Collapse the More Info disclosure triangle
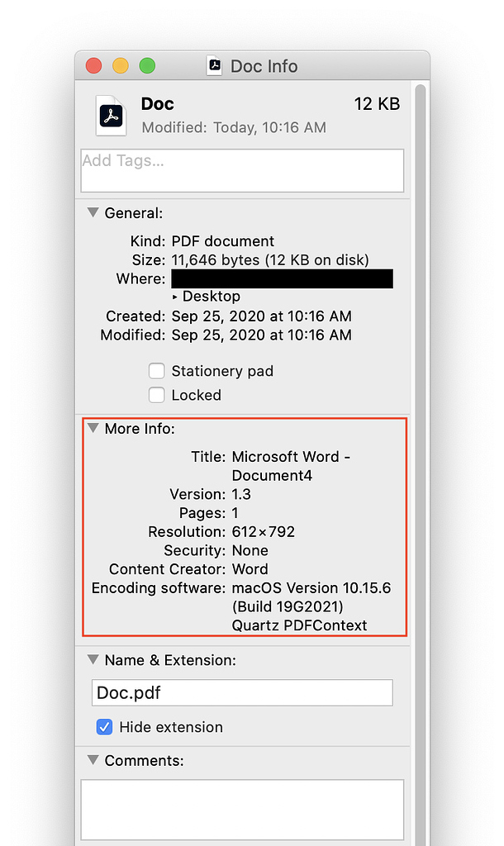This screenshot has height=846, width=504. [x=93, y=429]
